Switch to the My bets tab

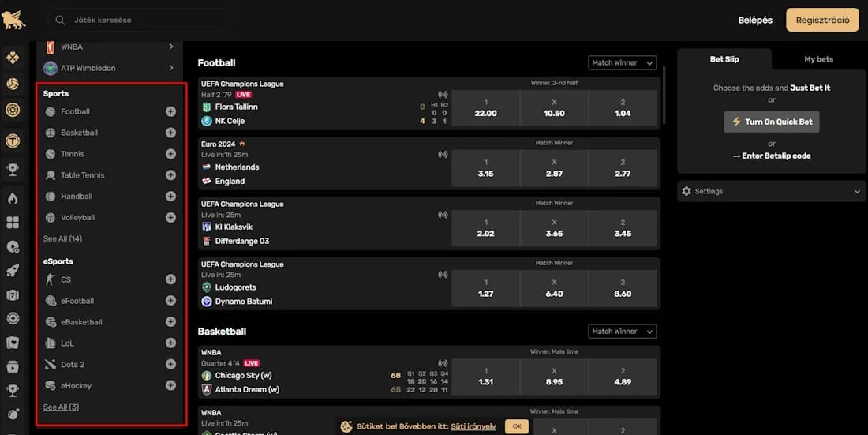pyautogui.click(x=818, y=59)
